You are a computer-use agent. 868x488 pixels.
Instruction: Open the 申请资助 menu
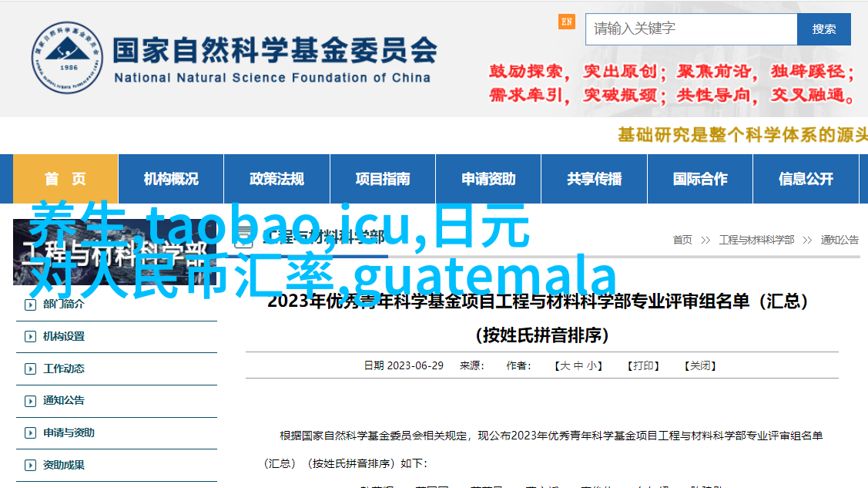pos(488,179)
